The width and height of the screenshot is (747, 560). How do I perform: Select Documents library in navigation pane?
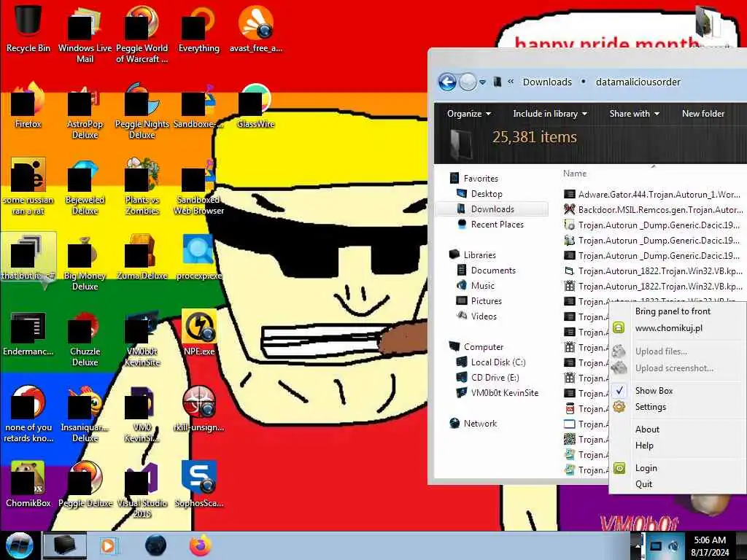493,271
